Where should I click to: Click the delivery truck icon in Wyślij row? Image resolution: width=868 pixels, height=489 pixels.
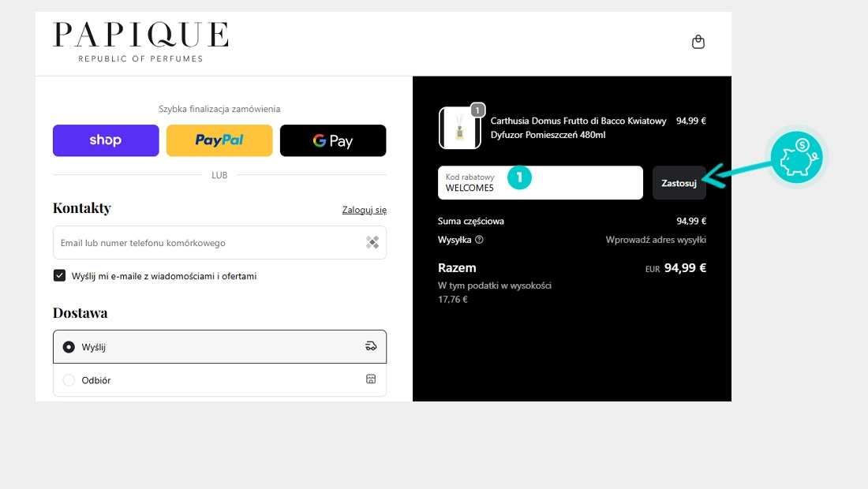point(371,346)
